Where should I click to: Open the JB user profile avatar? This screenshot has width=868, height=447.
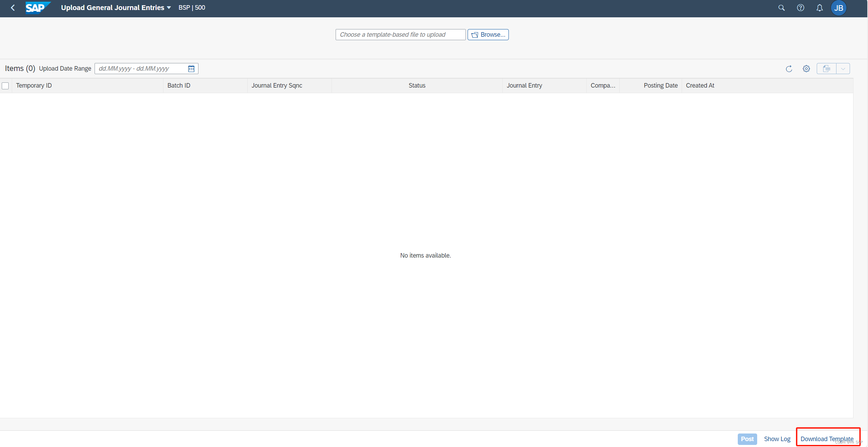839,8
